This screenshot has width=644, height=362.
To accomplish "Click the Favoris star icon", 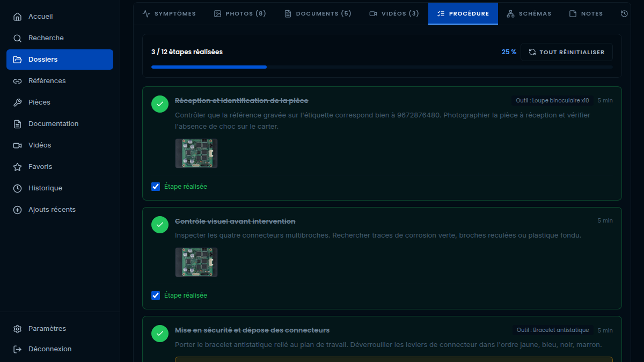I will [x=18, y=167].
